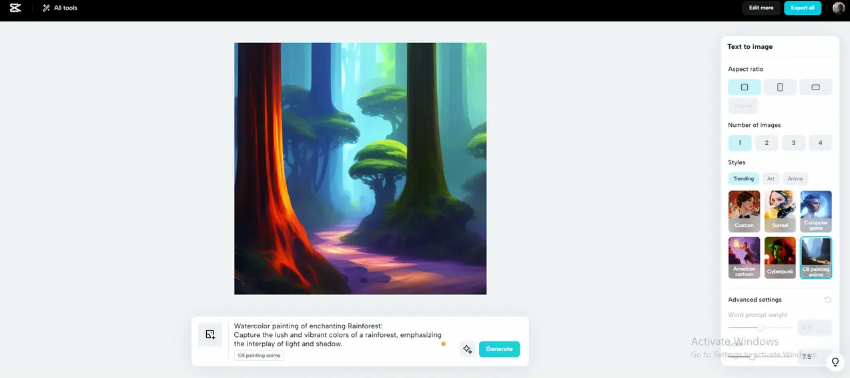Set number of images to 4
850x378 pixels.
click(820, 143)
